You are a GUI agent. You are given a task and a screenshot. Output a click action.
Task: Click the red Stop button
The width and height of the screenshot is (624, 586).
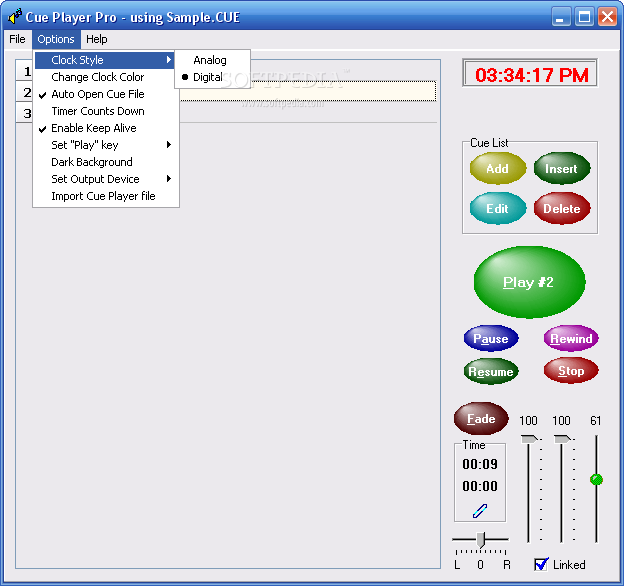pyautogui.click(x=571, y=371)
